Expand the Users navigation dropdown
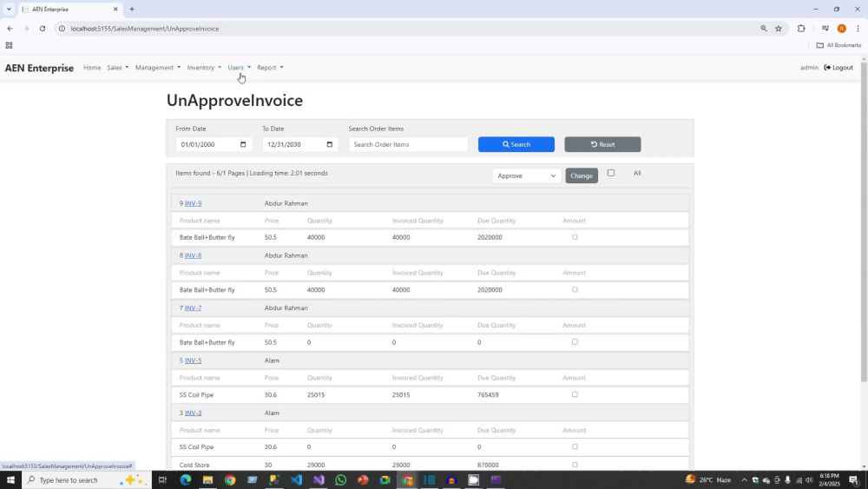The width and height of the screenshot is (868, 489). click(x=240, y=68)
